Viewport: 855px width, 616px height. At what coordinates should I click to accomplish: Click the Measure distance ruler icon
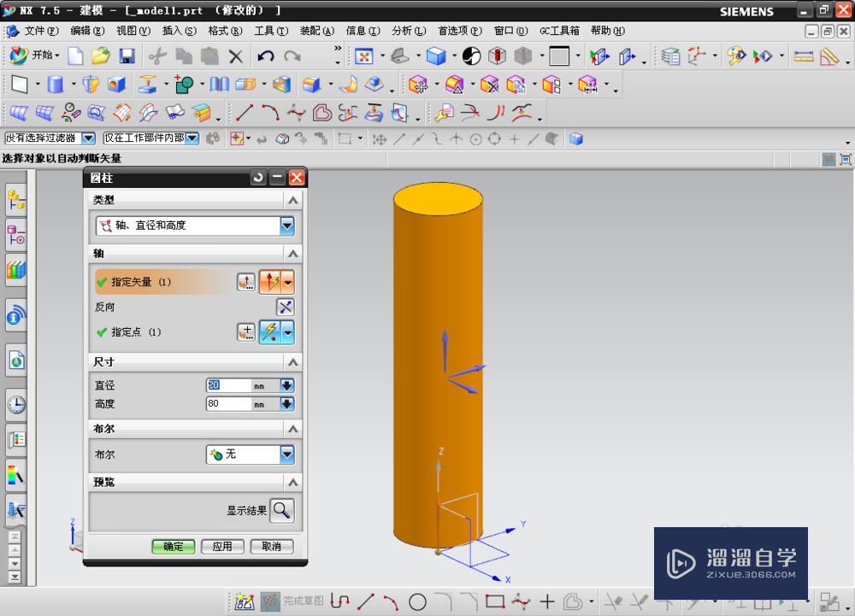click(x=803, y=56)
